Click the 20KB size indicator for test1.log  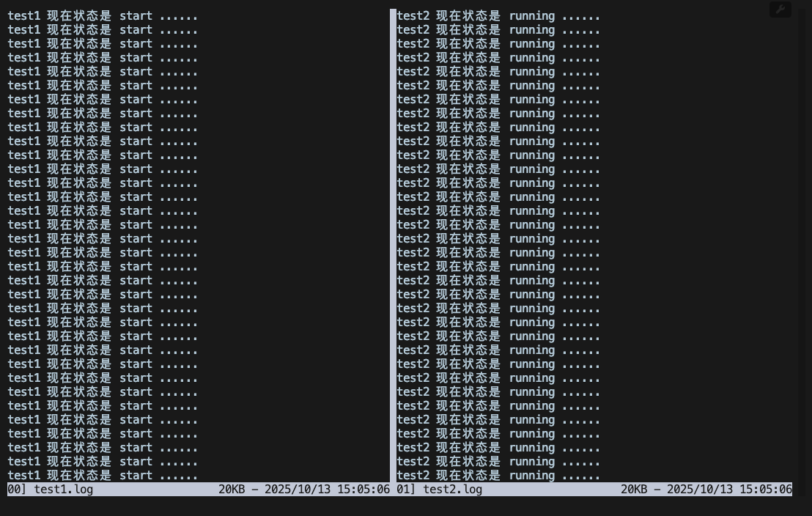click(230, 489)
